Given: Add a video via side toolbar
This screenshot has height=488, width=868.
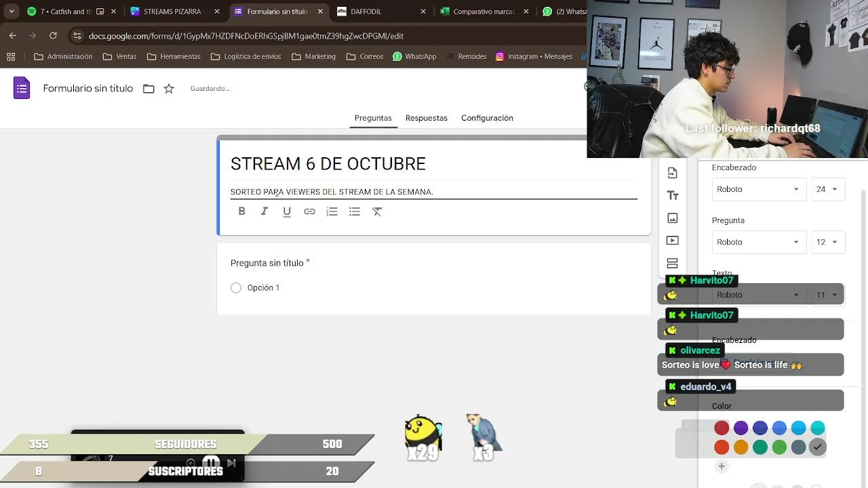Looking at the screenshot, I should 673,241.
